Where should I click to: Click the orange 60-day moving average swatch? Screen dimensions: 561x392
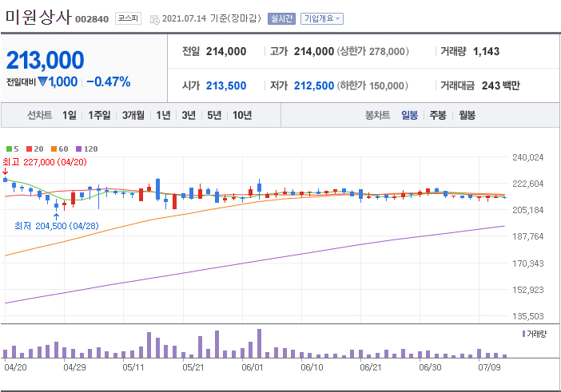(x=54, y=148)
